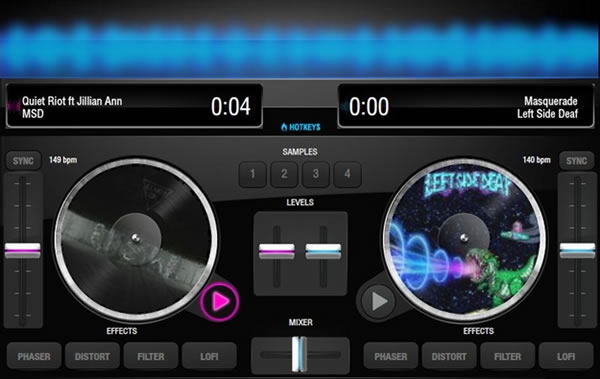Start playback on the left deck
The height and width of the screenshot is (379, 600).
220,302
